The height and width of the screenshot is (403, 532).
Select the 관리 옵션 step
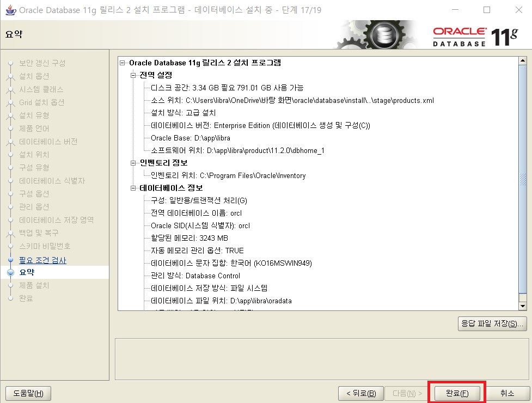34,207
